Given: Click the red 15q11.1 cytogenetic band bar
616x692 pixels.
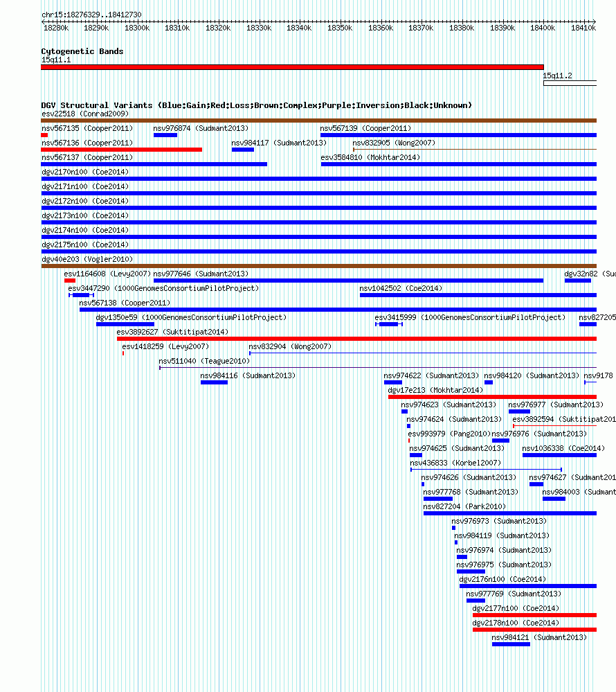Looking at the screenshot, I should pyautogui.click(x=292, y=67).
